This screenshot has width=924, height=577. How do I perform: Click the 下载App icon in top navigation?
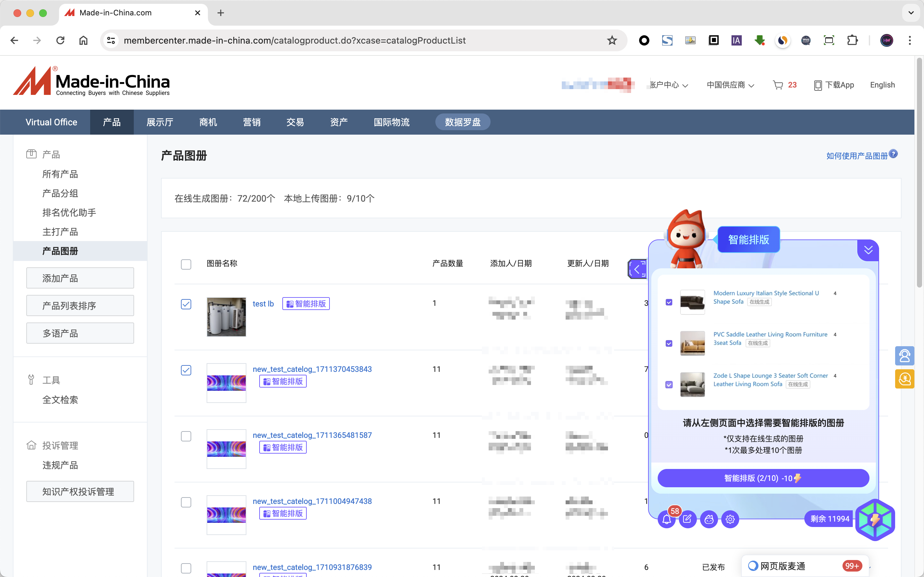(816, 85)
